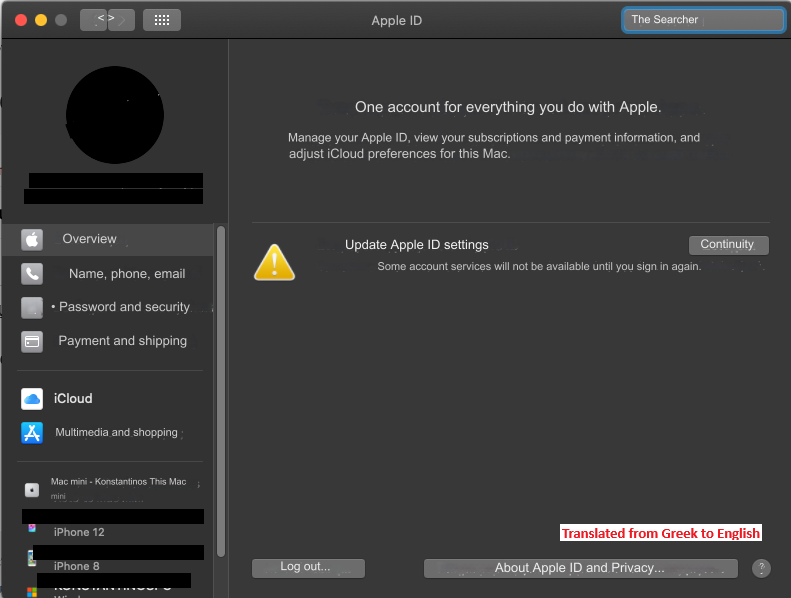Click the yellow warning triangle icon

pyautogui.click(x=274, y=262)
